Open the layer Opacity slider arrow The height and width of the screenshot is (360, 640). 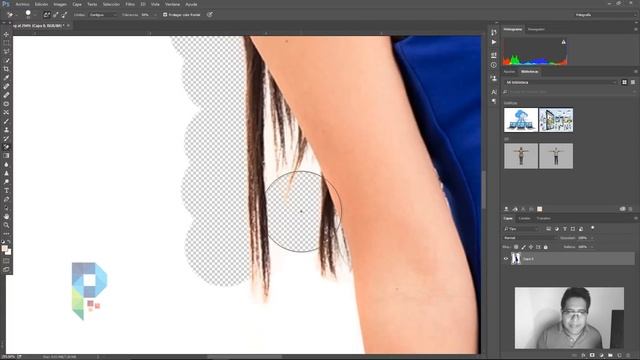point(592,238)
